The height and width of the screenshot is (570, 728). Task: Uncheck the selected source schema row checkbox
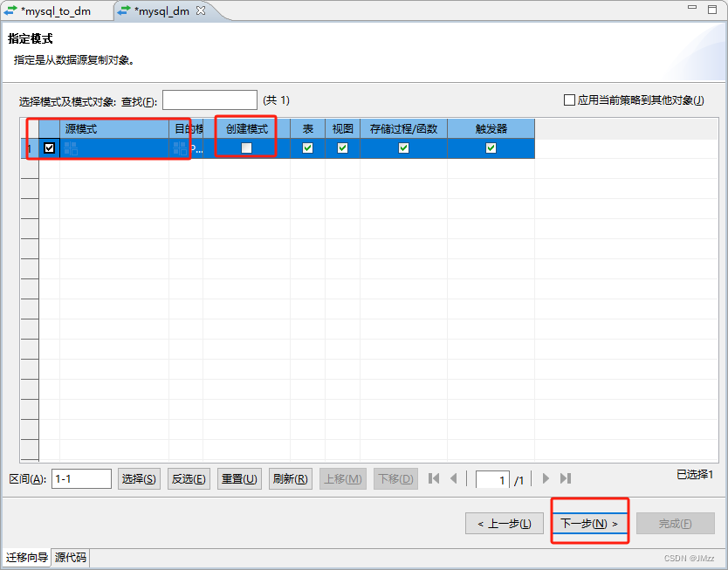(48, 148)
